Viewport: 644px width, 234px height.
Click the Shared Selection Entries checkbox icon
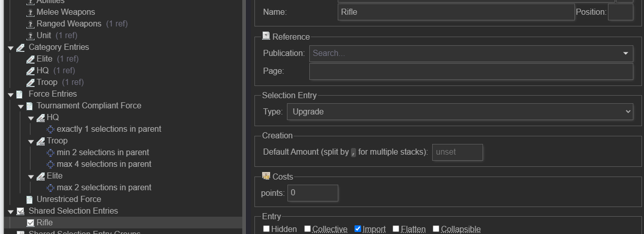(x=20, y=211)
